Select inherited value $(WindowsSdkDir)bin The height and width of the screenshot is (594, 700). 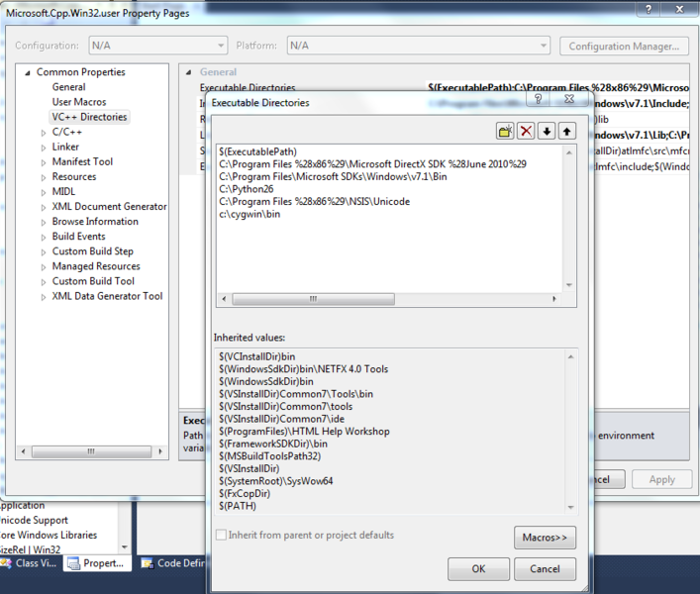[x=266, y=381]
